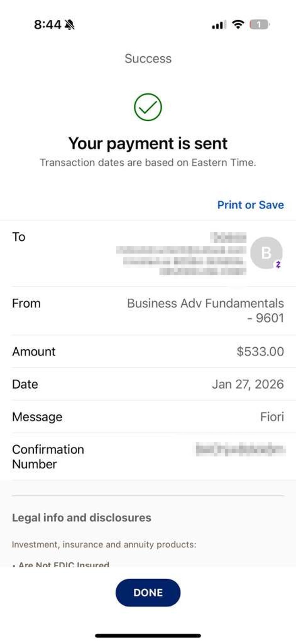The height and width of the screenshot is (644, 296).
Task: Tap the Legal info and disclosures heading
Action: [81, 518]
